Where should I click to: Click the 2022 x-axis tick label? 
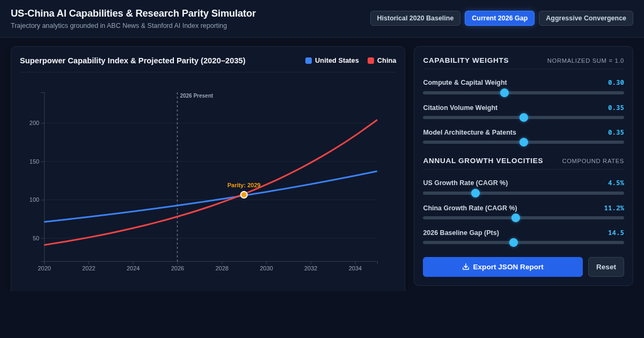pos(89,268)
